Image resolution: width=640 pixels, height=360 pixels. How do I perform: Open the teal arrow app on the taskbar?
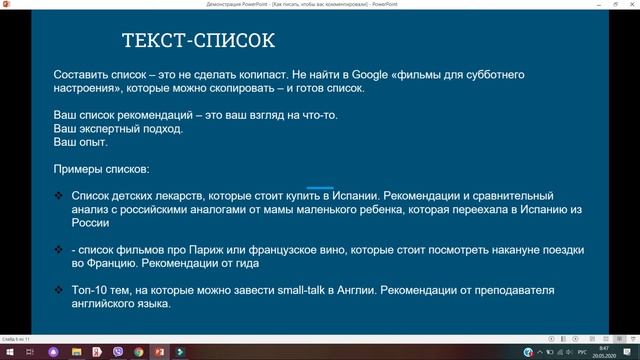coord(180,352)
